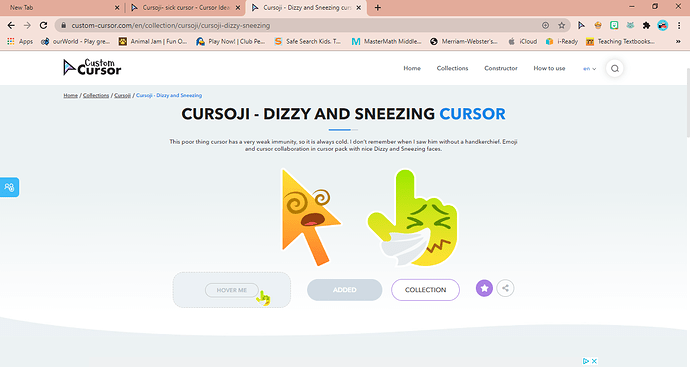Screen dimensions: 690x367
Task: Open the Teaching Textbooks bookmark
Action: tap(620, 41)
